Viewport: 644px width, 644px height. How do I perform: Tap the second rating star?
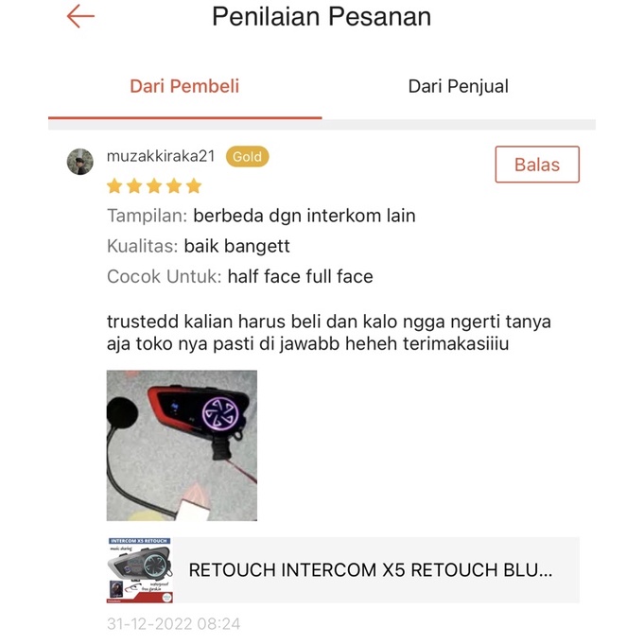(x=134, y=186)
